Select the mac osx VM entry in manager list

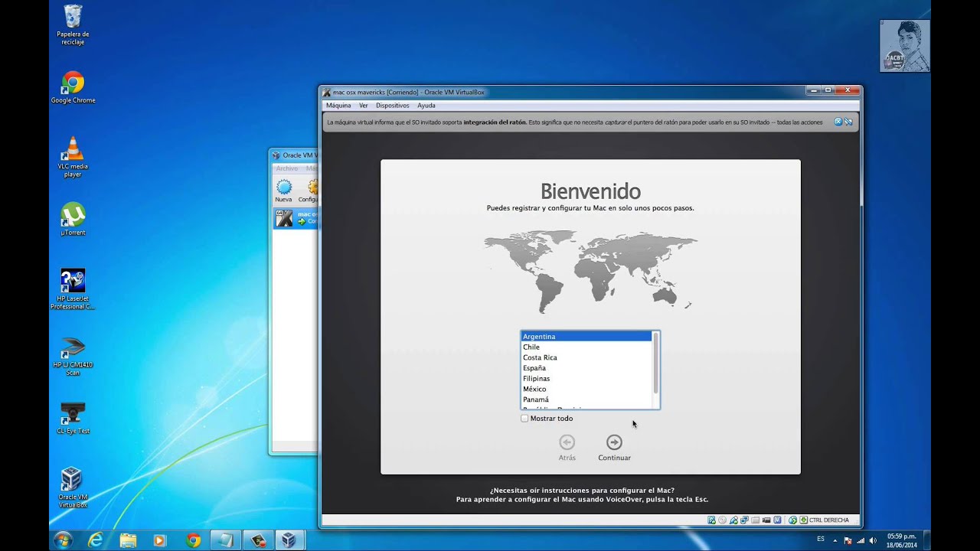click(x=297, y=218)
